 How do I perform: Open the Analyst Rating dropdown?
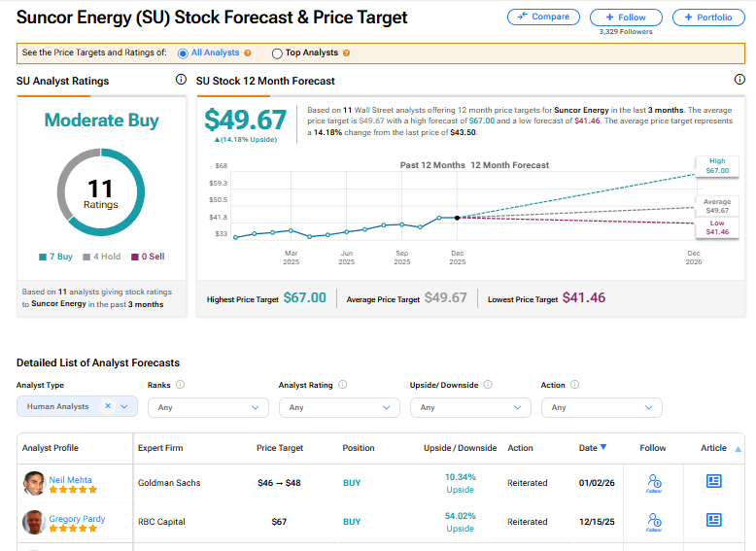(x=339, y=407)
